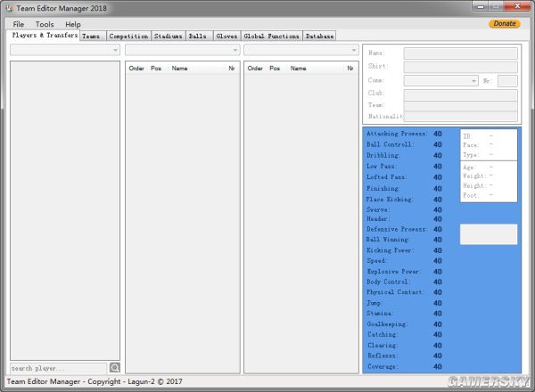The image size is (535, 392).
Task: Click the Reflexes value 40
Action: [438, 355]
